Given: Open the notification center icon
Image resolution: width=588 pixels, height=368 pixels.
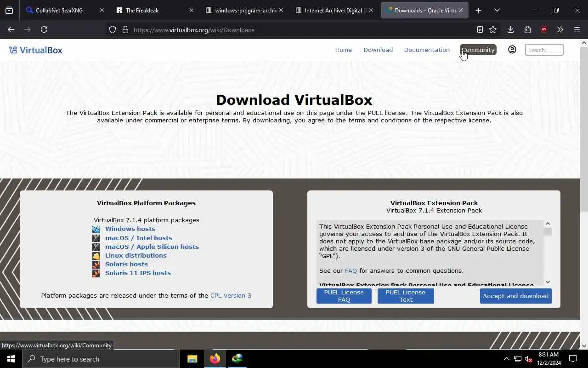Looking at the screenshot, I should point(573,359).
